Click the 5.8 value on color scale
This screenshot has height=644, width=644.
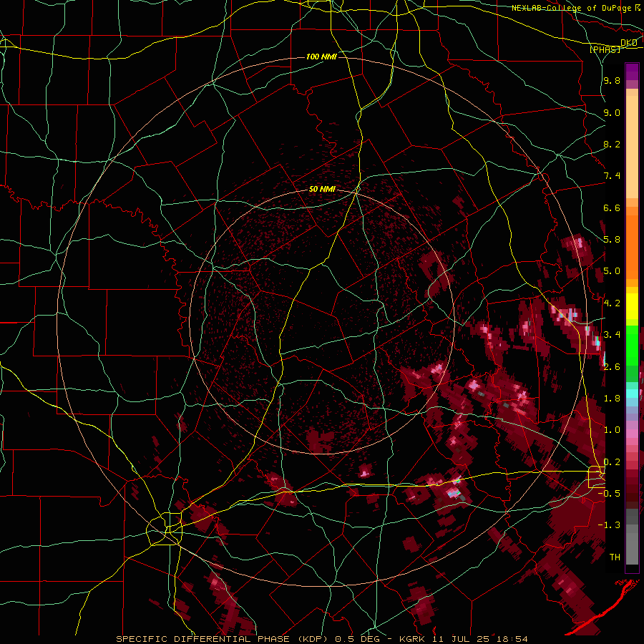(x=612, y=240)
